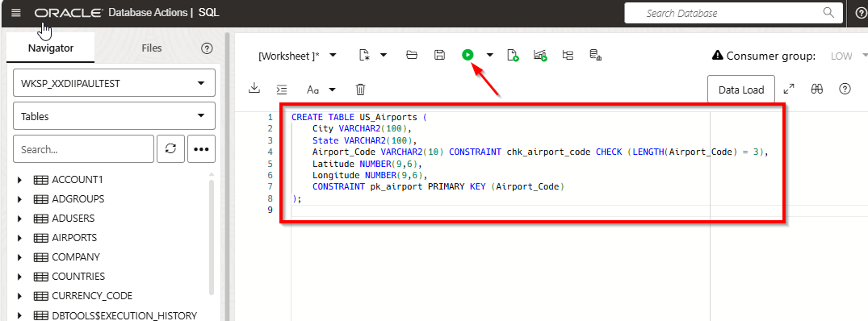Open the new file dropdown arrow
This screenshot has height=321, width=868.
coord(383,55)
